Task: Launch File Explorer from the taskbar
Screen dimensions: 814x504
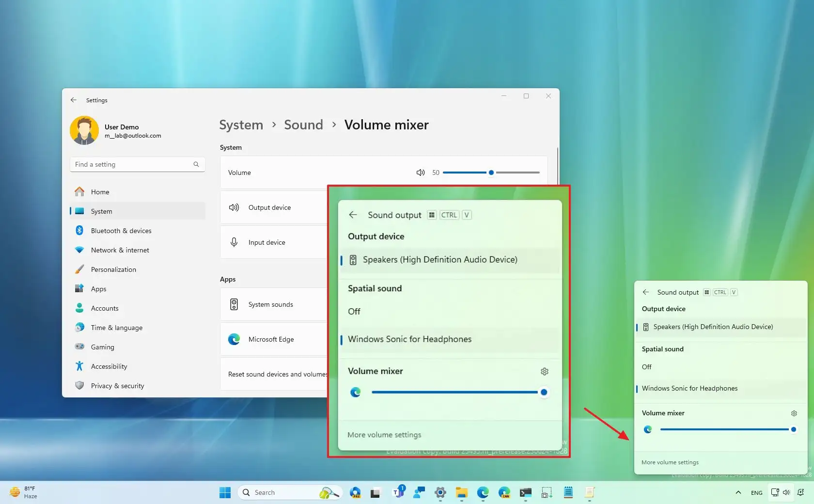Action: click(x=462, y=493)
